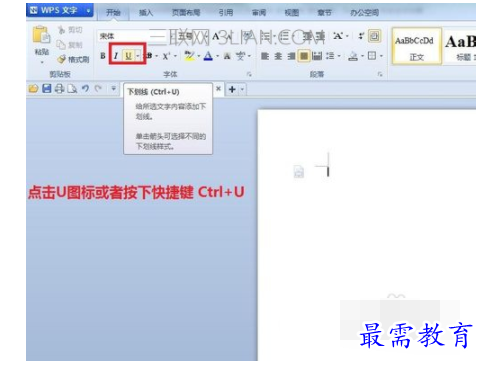Open the paragraph shading dropdown arrow
The image size is (481, 367).
362,56
